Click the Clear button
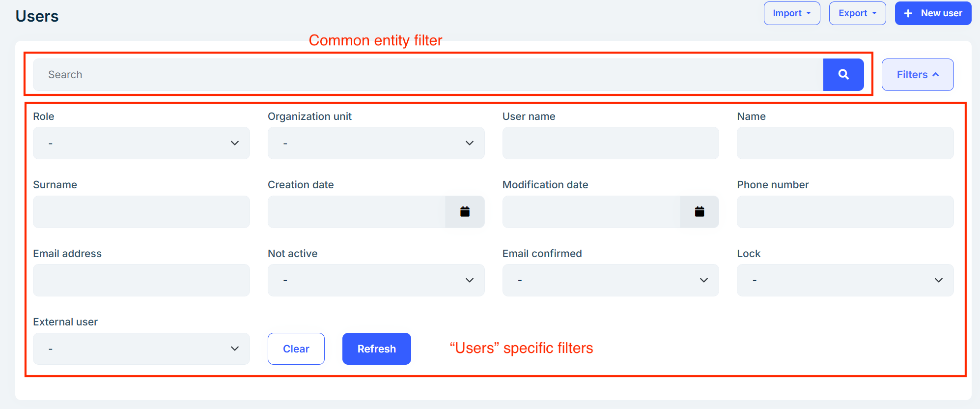Screen dimensions: 980x409 click(x=296, y=349)
